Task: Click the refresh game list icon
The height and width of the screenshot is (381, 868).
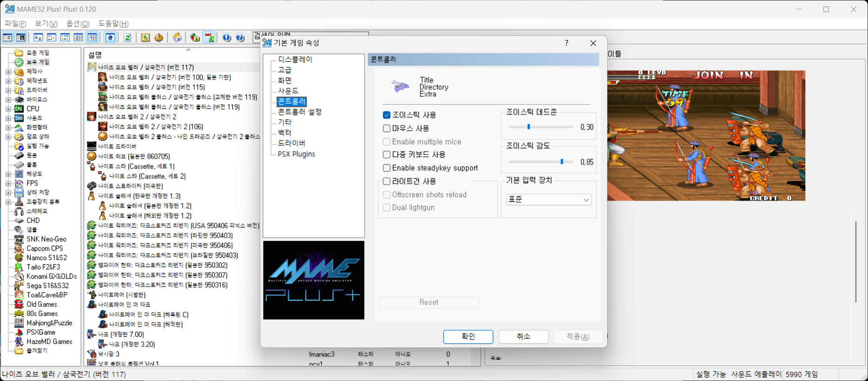Action: pyautogui.click(x=127, y=38)
